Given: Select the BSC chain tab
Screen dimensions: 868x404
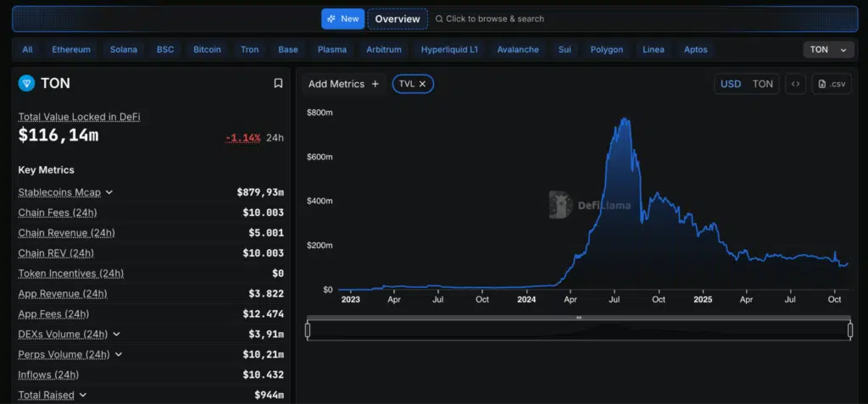Looking at the screenshot, I should pyautogui.click(x=165, y=50).
